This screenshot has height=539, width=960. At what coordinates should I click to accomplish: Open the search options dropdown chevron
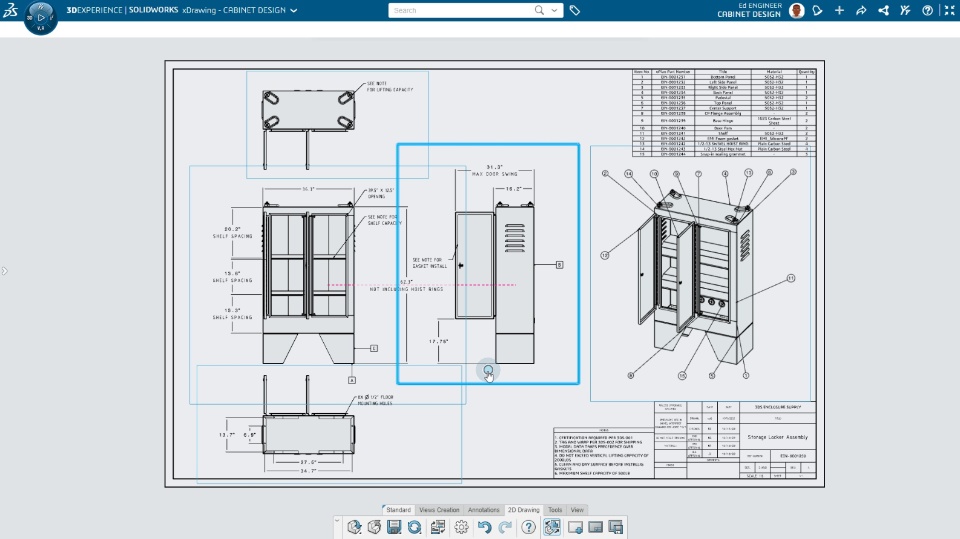[554, 10]
